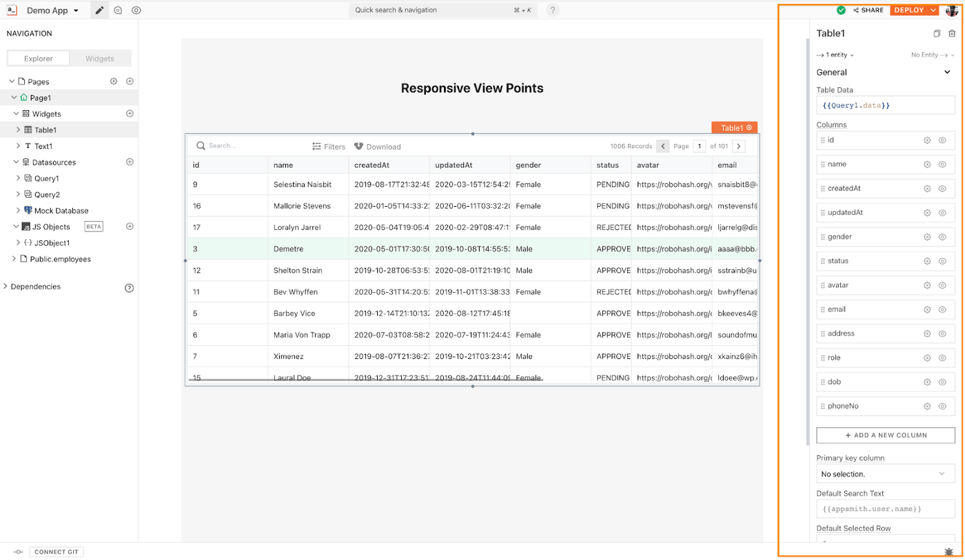Expand the Dependencies section
965x560 pixels.
point(6,287)
